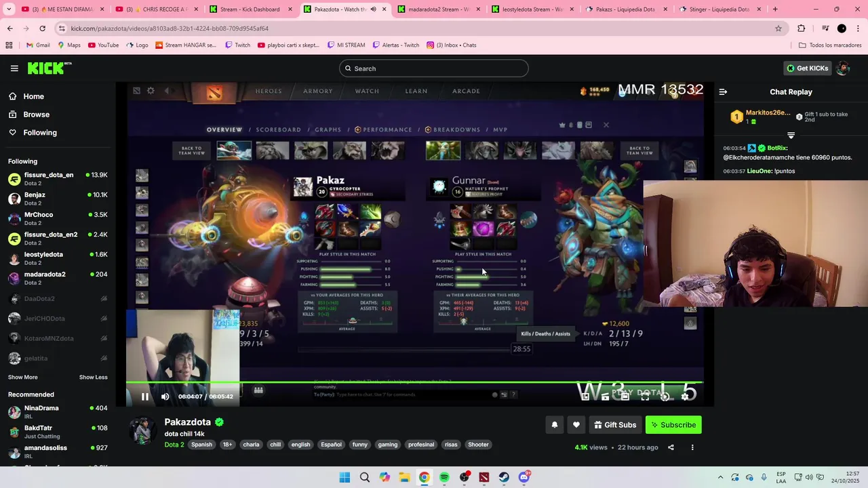
Task: Select the gaming tag
Action: point(388,445)
